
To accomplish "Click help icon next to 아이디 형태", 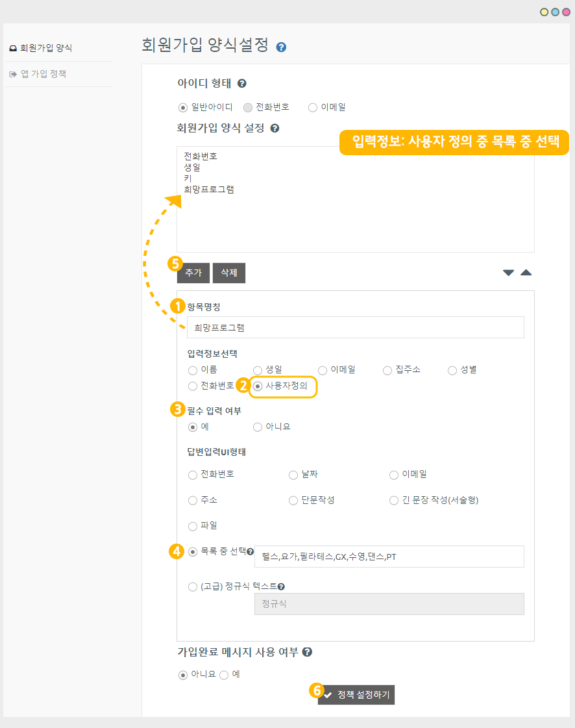I will click(x=242, y=84).
